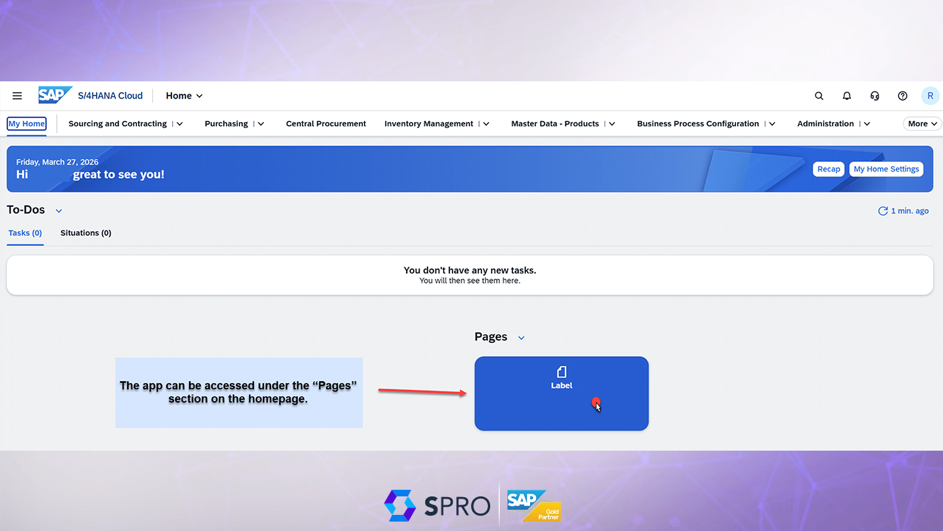
Task: Open the More overflow dropdown
Action: pos(922,123)
